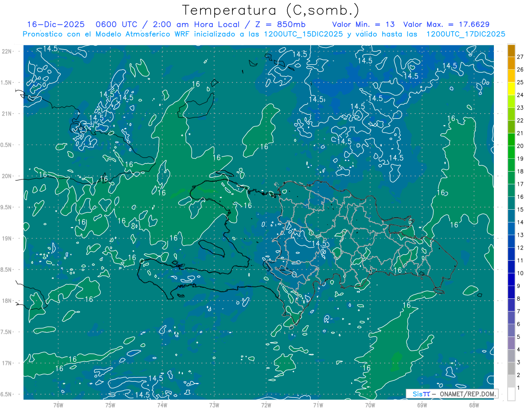
Task: Click the '18' color scale label
Action: (x=520, y=171)
